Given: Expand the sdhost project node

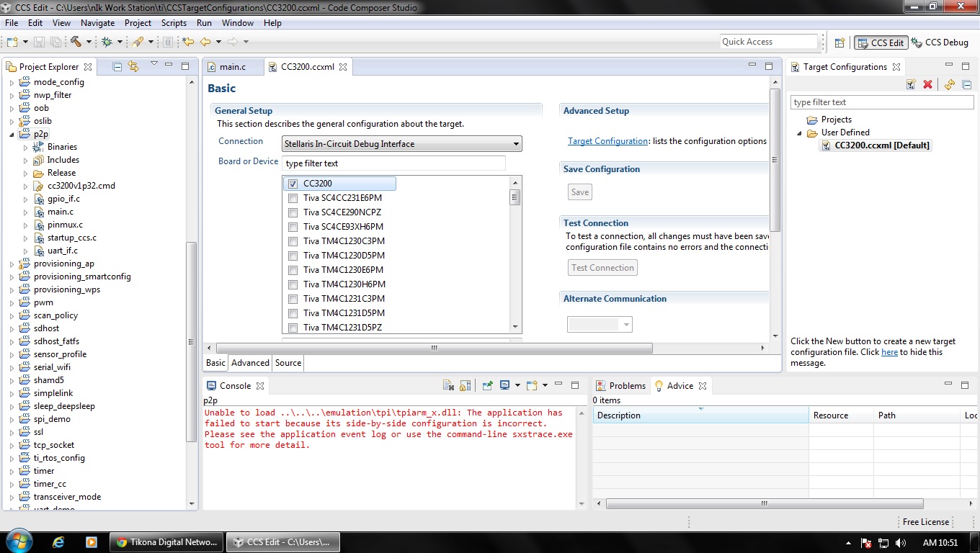Looking at the screenshot, I should (x=12, y=328).
